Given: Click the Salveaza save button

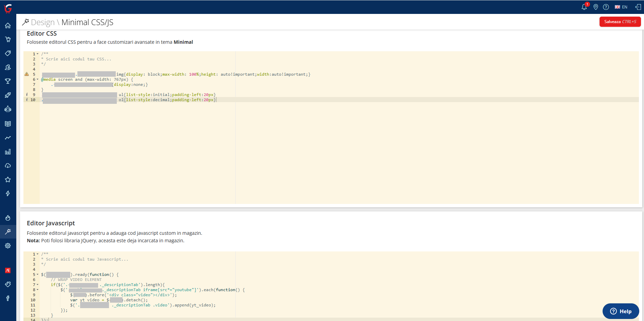Looking at the screenshot, I should pyautogui.click(x=620, y=22).
